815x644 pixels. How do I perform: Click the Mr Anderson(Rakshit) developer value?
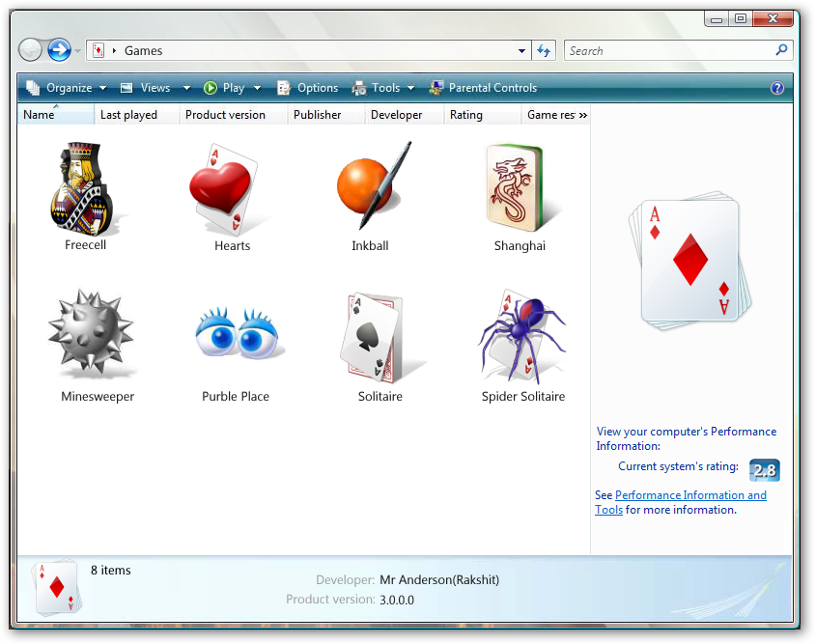[439, 579]
